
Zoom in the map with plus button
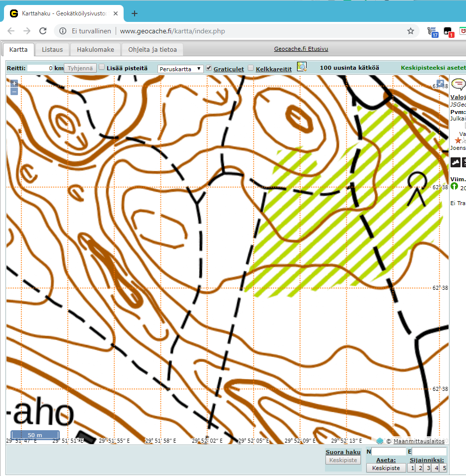[14, 84]
